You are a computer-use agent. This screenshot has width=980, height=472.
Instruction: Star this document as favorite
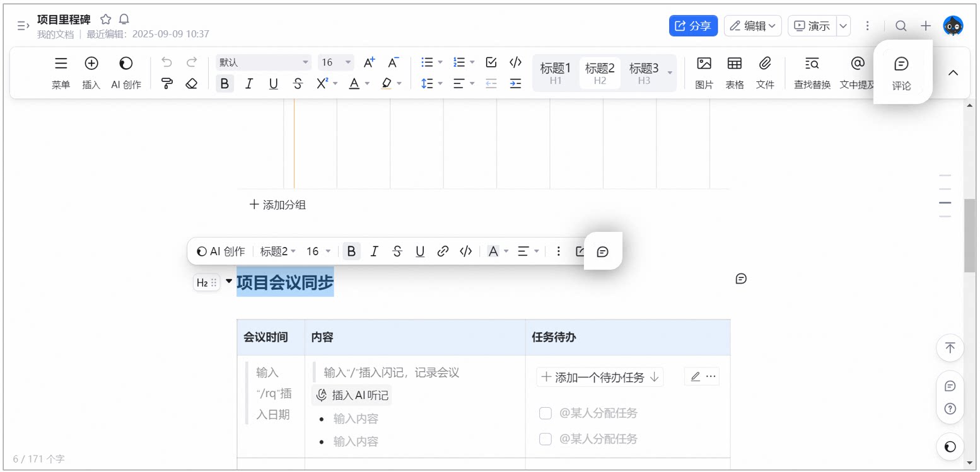(x=105, y=20)
